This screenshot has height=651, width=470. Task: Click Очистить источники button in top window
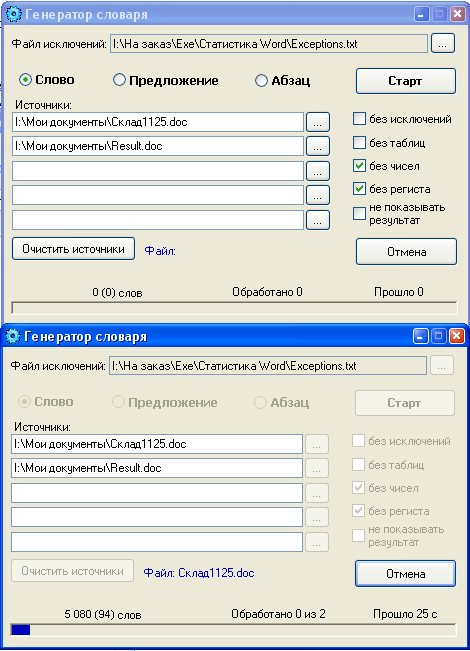pyautogui.click(x=73, y=249)
